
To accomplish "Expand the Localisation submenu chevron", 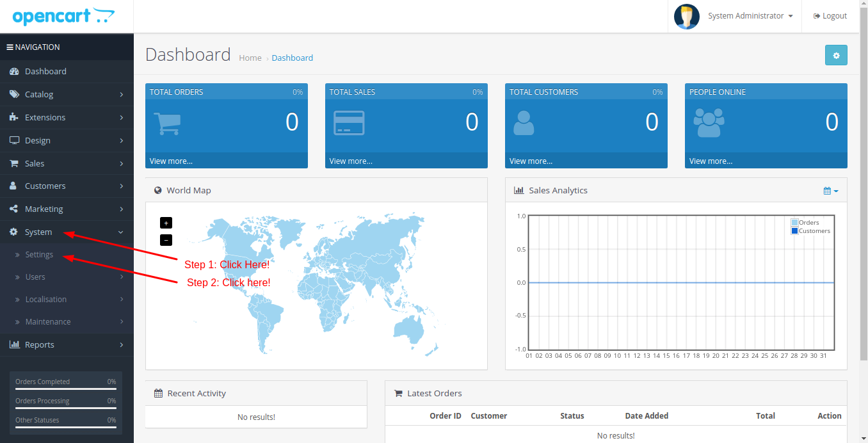I will pyautogui.click(x=121, y=300).
